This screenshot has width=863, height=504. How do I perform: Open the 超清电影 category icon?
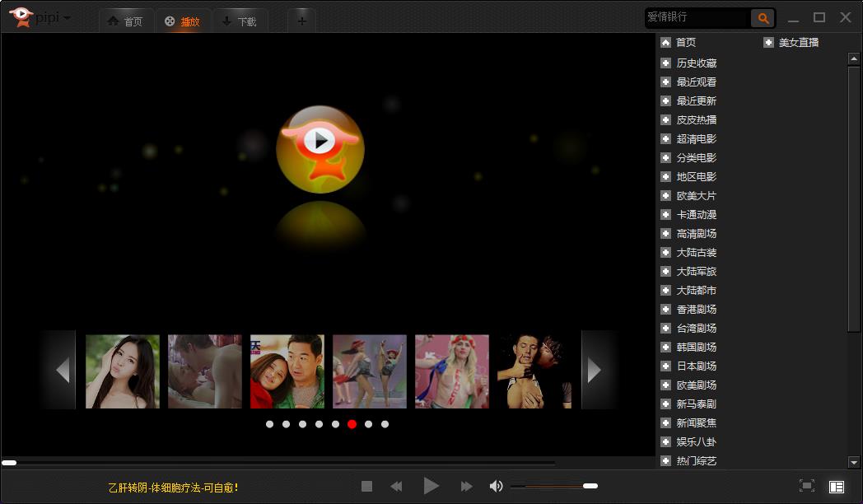(665, 138)
